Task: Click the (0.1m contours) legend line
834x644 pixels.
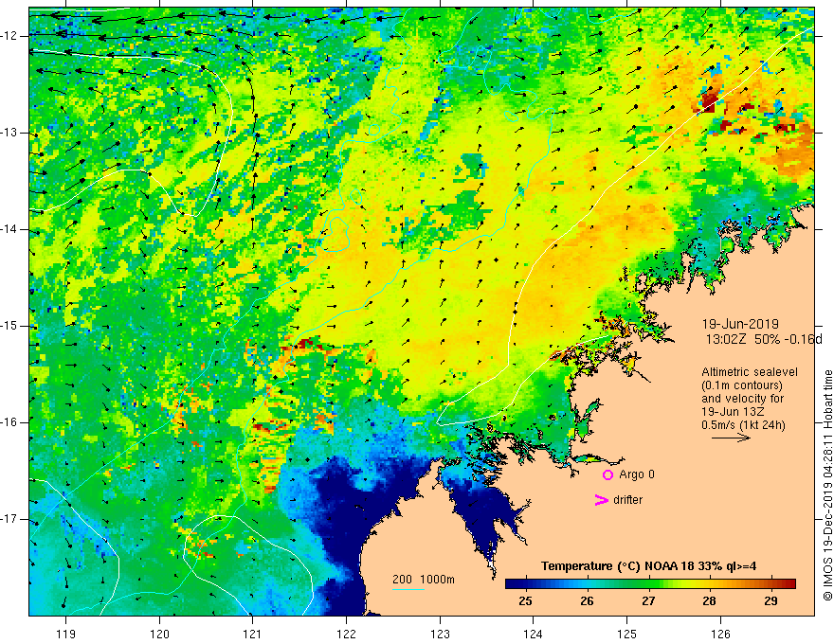Action: [742, 385]
